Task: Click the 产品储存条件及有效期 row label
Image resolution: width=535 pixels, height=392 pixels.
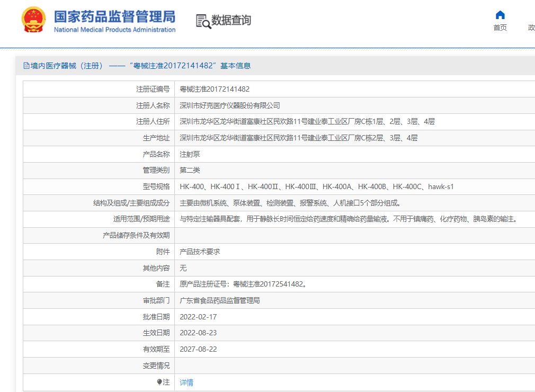Action: (x=136, y=235)
